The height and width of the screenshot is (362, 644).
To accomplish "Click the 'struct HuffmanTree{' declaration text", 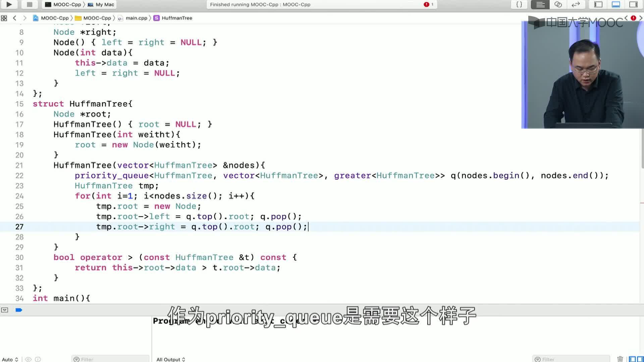I will click(x=83, y=104).
